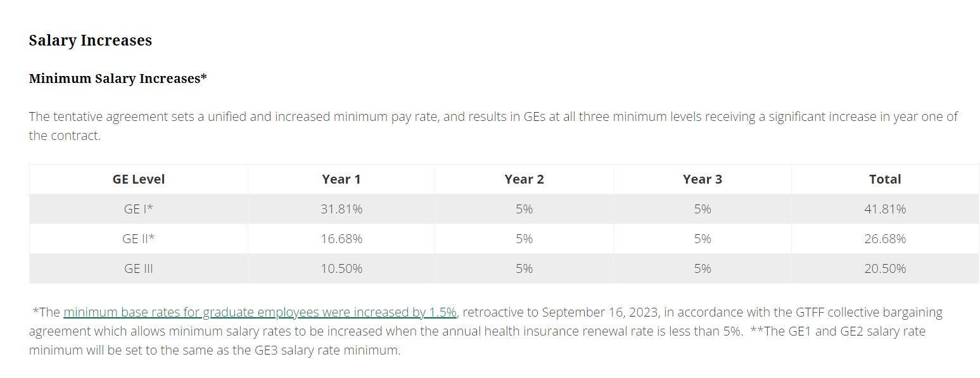Click GE III's Year 2 5% cell

click(x=524, y=268)
